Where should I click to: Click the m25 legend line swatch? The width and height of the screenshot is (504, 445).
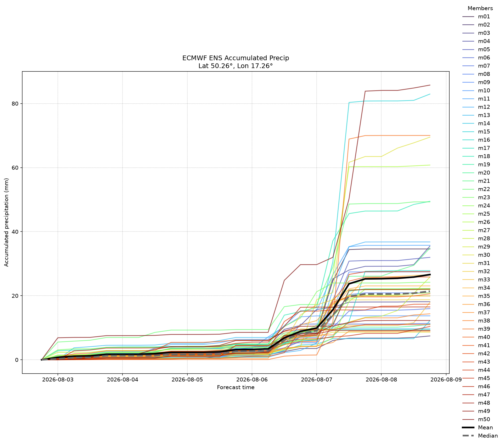(x=468, y=214)
